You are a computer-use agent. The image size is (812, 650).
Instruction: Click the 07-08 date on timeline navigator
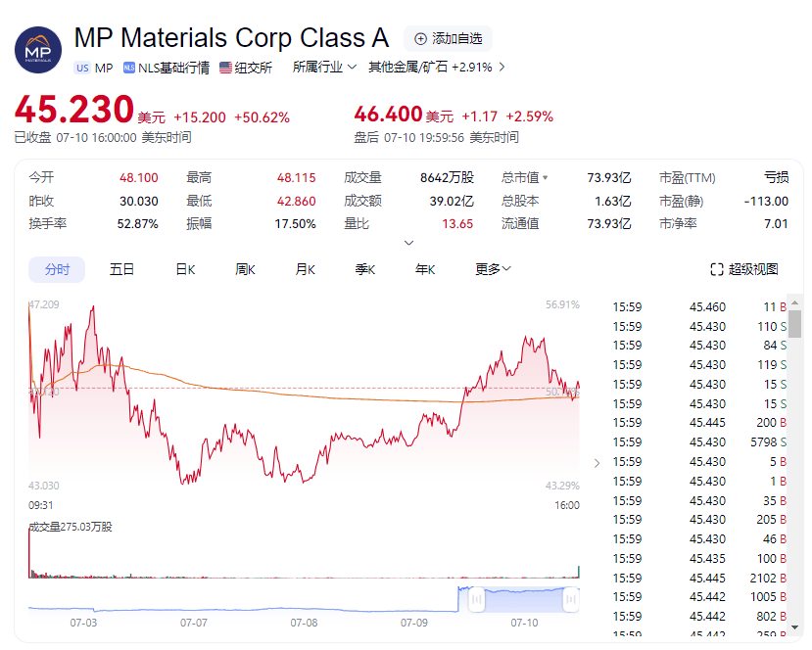point(305,623)
